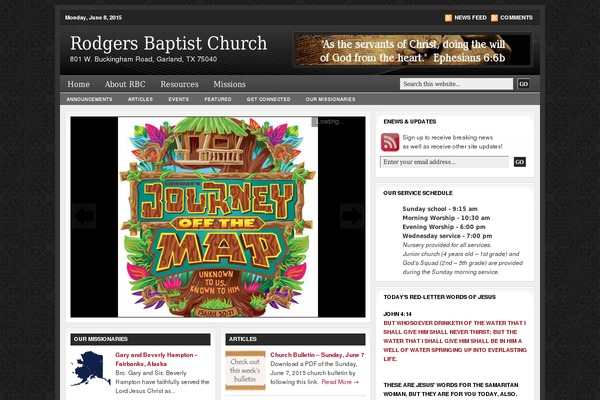Select the GET CONNECTED category tab
The height and width of the screenshot is (400, 600).
click(268, 99)
